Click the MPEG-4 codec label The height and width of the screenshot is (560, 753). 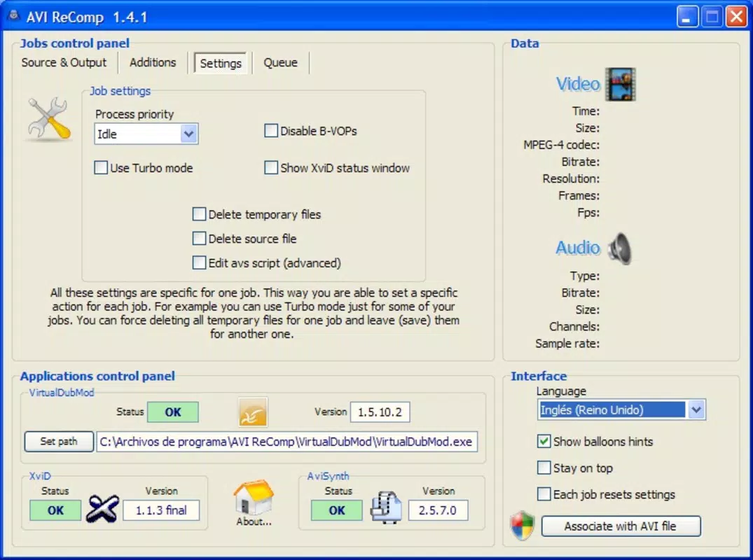pos(561,145)
